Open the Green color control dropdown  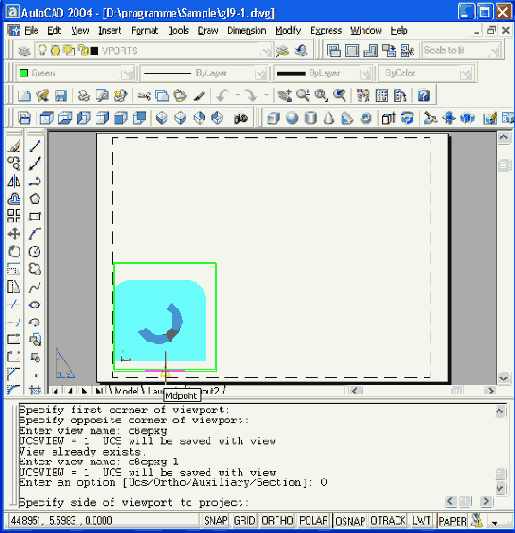click(x=127, y=73)
